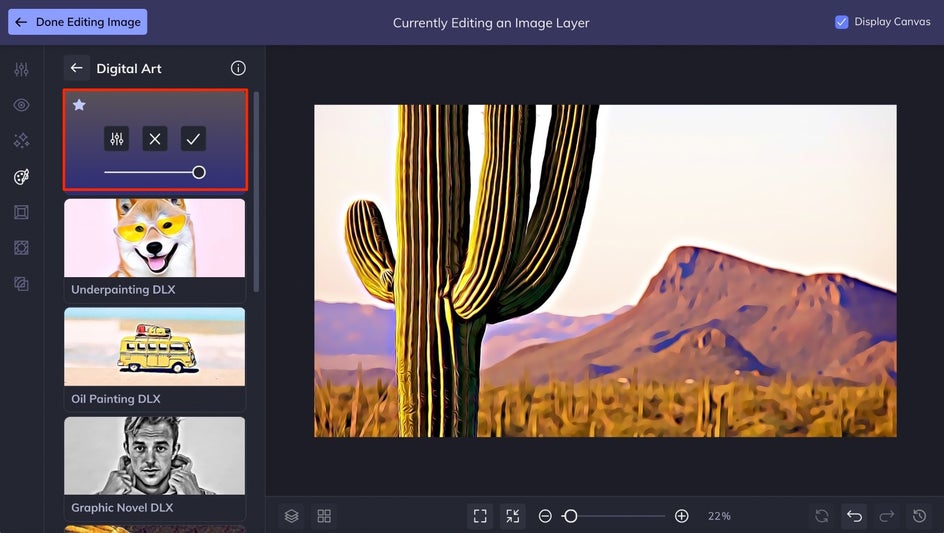Click Done Editing Image button
This screenshot has height=533, width=944.
[x=78, y=22]
